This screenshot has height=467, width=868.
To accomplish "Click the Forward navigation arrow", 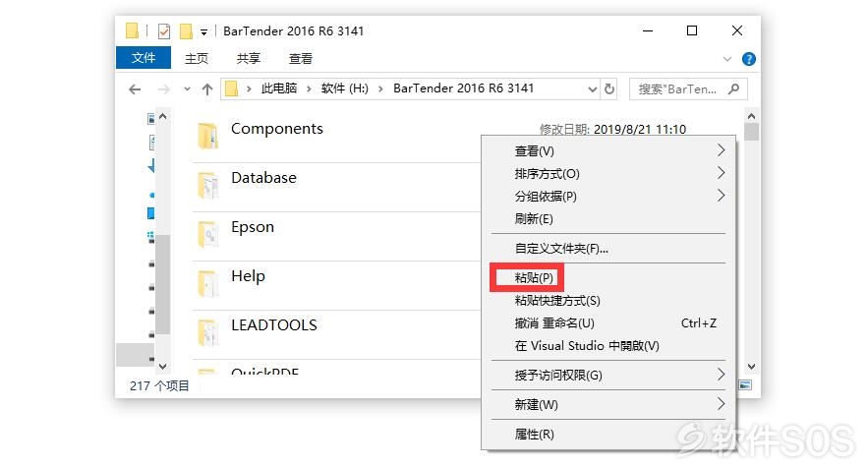I will point(163,89).
